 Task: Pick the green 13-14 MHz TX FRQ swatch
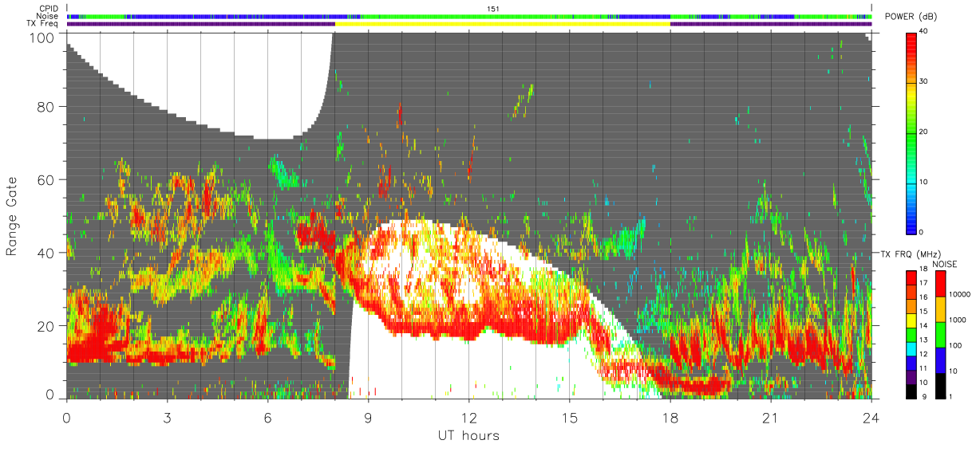click(911, 335)
